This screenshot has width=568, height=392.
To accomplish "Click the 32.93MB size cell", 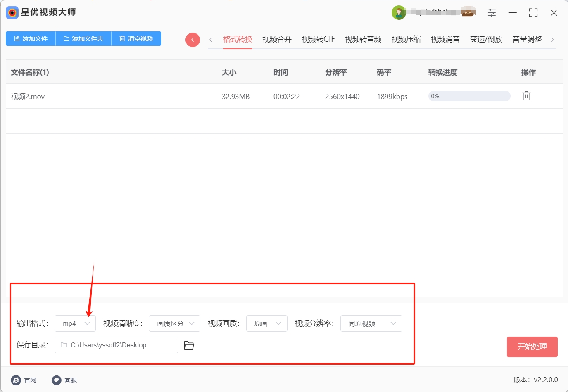I will [x=235, y=97].
